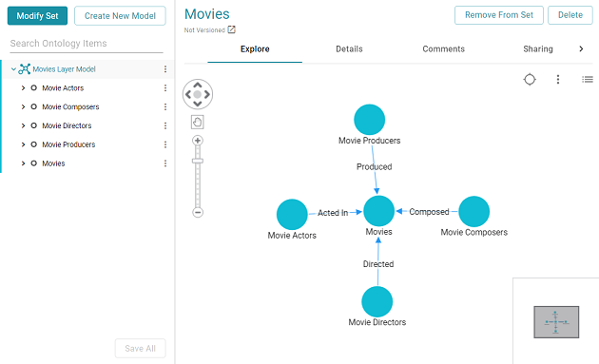Select the hand pan tool icon
Image resolution: width=599 pixels, height=364 pixels.
[x=198, y=123]
